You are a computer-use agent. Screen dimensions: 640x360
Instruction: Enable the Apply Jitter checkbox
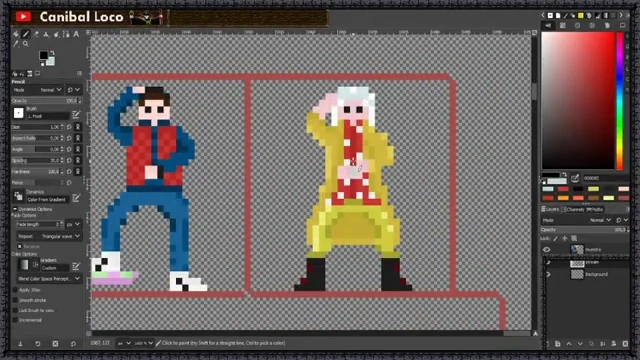15,290
